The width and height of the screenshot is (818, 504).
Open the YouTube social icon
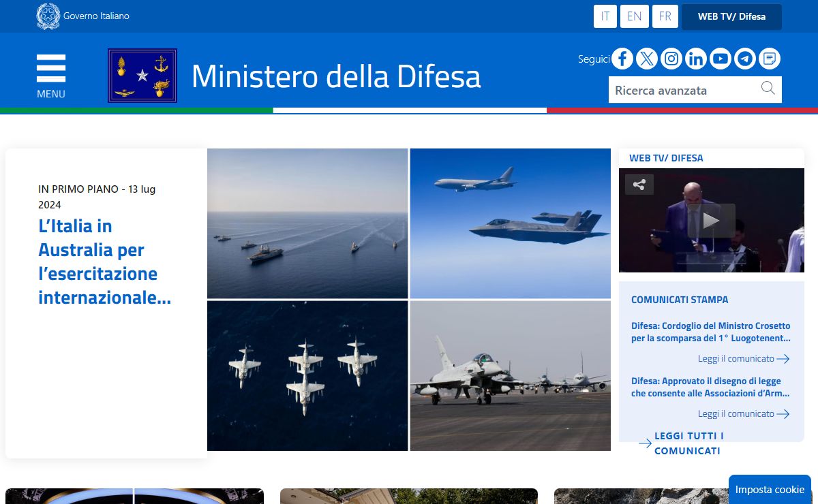(721, 59)
